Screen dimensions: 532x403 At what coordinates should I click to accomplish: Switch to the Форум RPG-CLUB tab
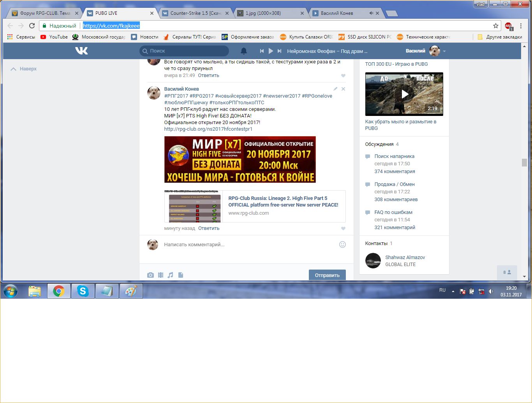[45, 13]
